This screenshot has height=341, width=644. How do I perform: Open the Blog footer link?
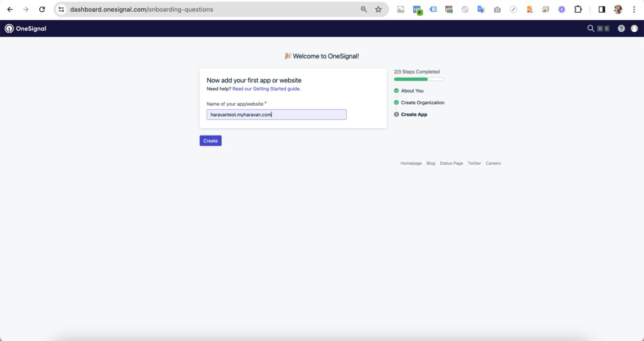coord(431,163)
